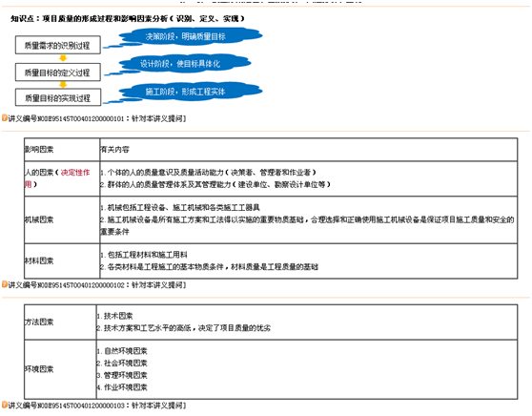Viewport: 532px width, 416px height.
Task: Click the line 1. 包括工程材料和施工用料
Action: point(144,255)
